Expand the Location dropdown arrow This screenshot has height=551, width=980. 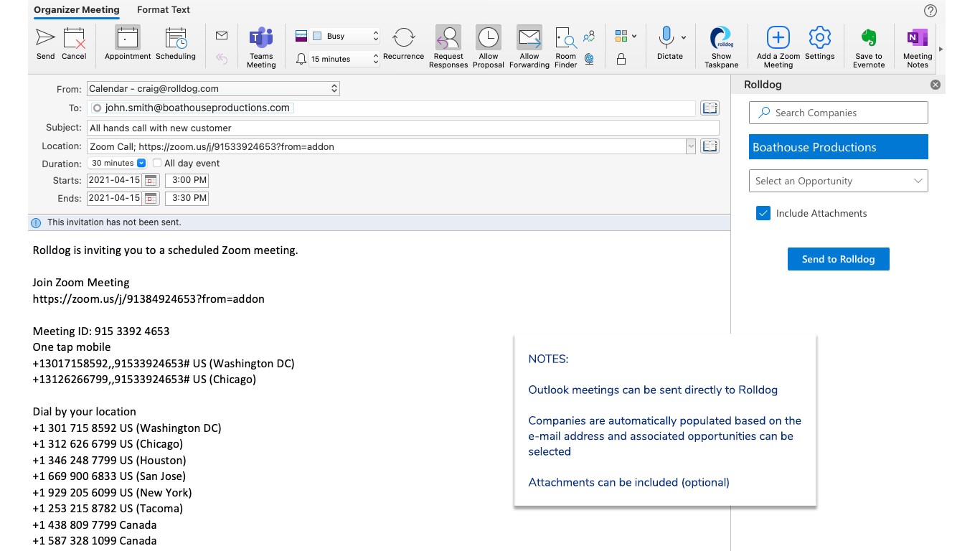coord(691,146)
